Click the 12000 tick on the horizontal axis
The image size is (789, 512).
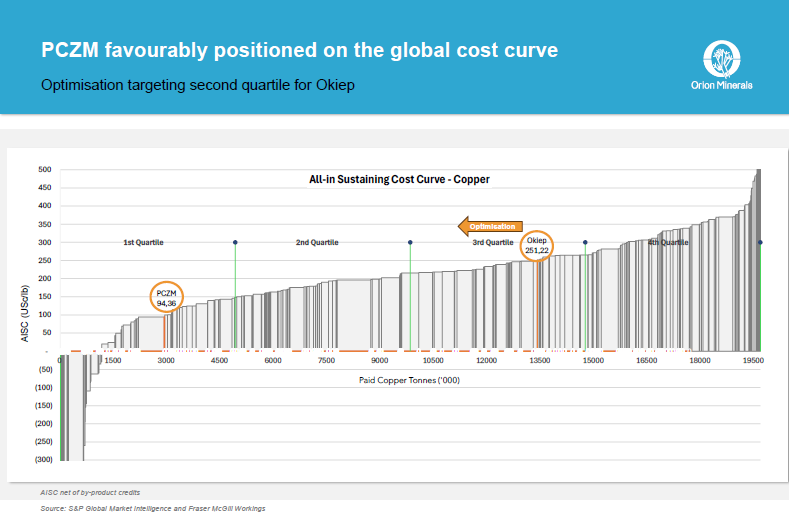[486, 361]
